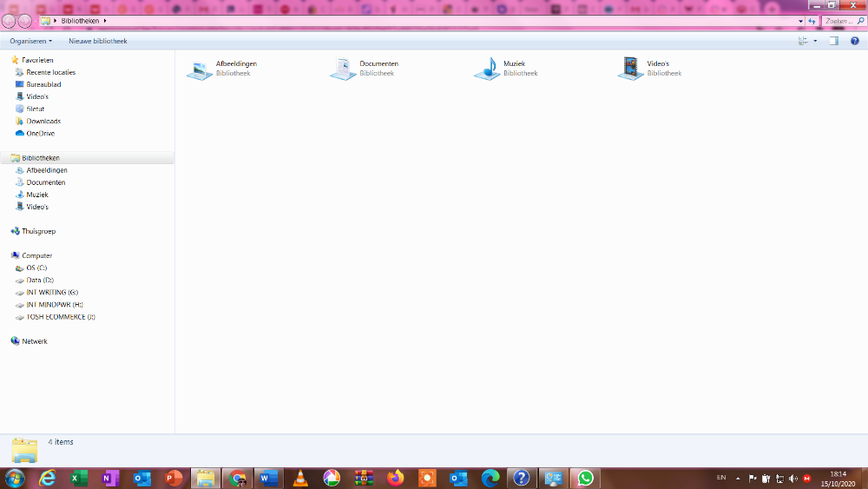868x489 pixels.
Task: Click the Change view icon in toolbar
Action: 803,41
